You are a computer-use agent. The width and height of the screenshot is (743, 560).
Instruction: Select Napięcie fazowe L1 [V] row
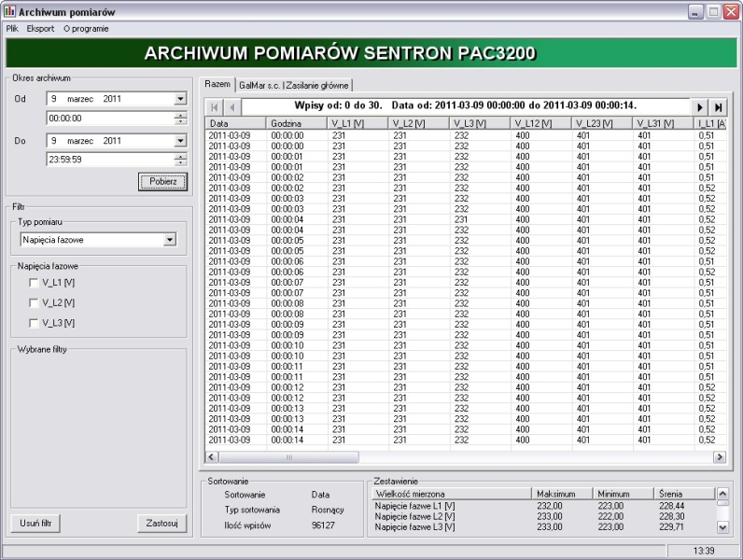[543, 506]
